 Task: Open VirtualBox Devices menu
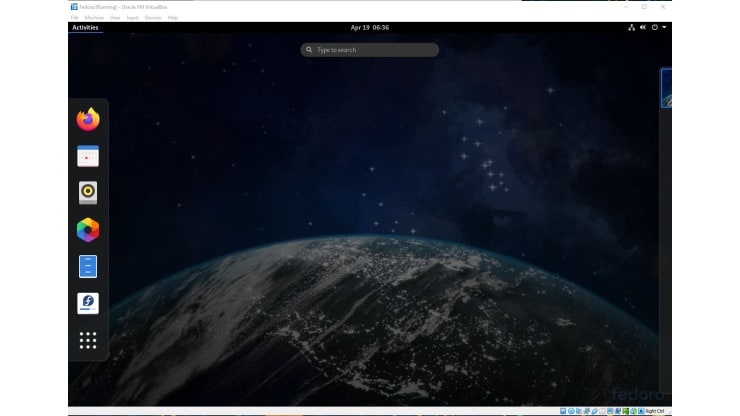point(153,17)
